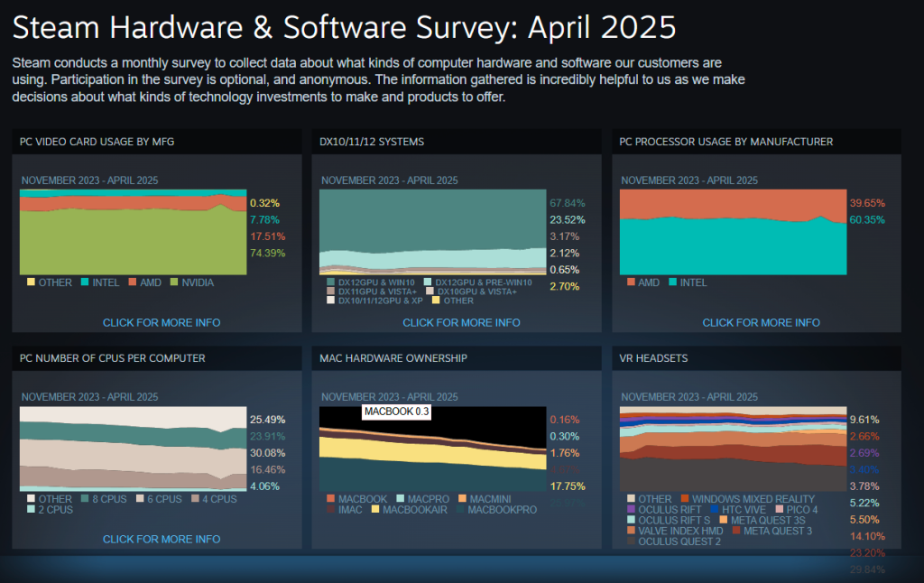Click the 7.78% value
Viewport: 924px width, 583px height.
click(x=264, y=219)
